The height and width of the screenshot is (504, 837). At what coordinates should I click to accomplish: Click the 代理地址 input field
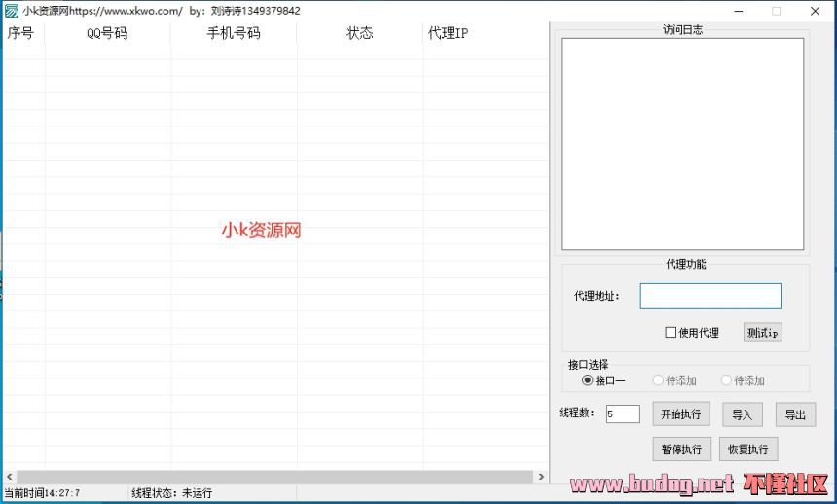coord(710,297)
